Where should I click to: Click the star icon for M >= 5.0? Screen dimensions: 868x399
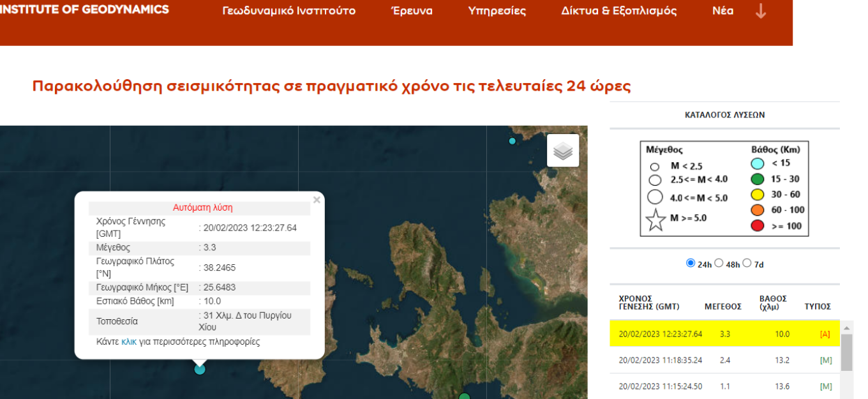tap(655, 219)
